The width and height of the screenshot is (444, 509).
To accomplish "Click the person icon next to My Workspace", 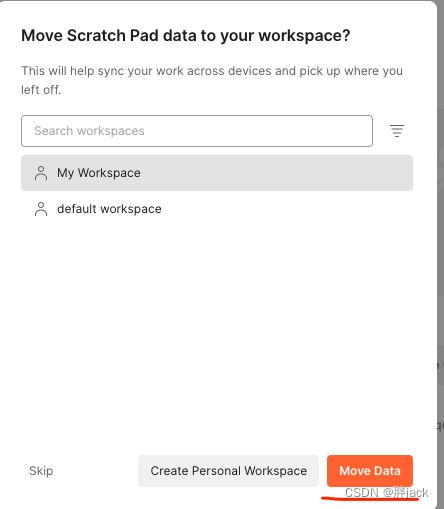I will click(41, 173).
